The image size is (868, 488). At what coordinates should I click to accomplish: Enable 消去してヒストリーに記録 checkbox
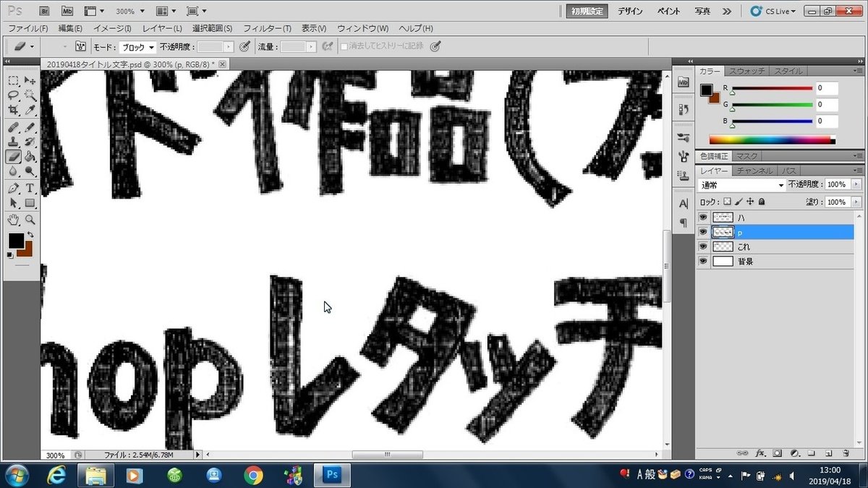[344, 46]
